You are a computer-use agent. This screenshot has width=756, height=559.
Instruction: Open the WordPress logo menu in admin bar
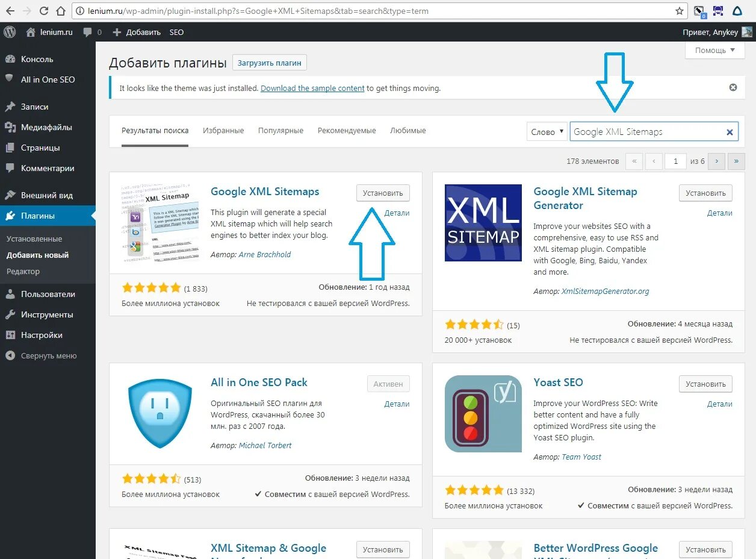point(9,32)
